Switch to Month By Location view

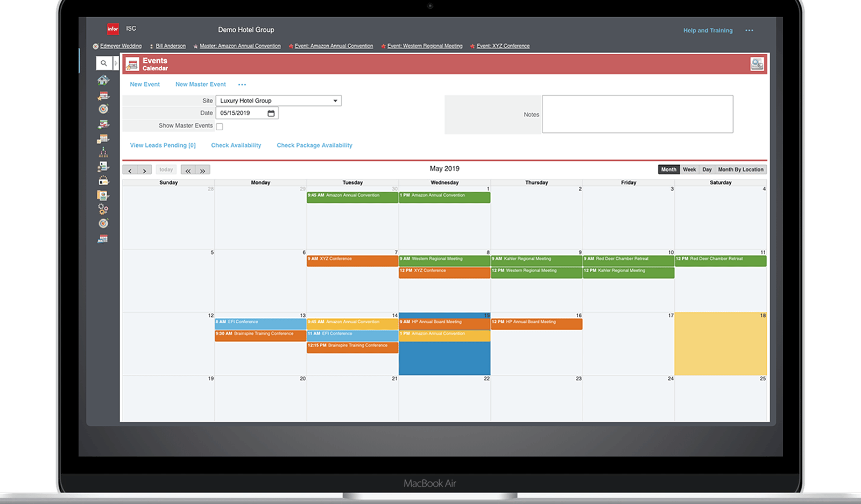click(740, 169)
